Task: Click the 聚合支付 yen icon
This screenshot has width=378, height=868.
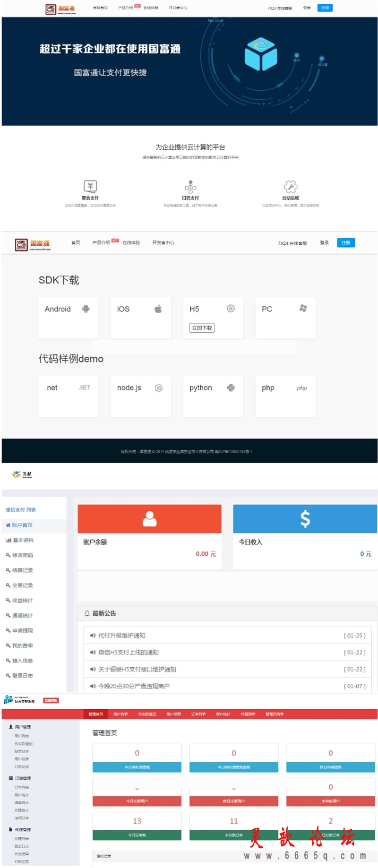Action: tap(90, 186)
